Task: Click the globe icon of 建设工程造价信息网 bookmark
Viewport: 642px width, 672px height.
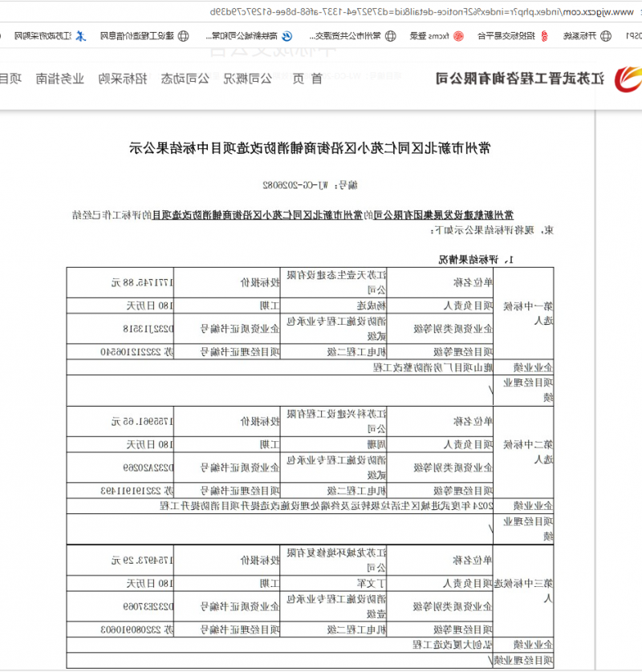Action: 184,36
